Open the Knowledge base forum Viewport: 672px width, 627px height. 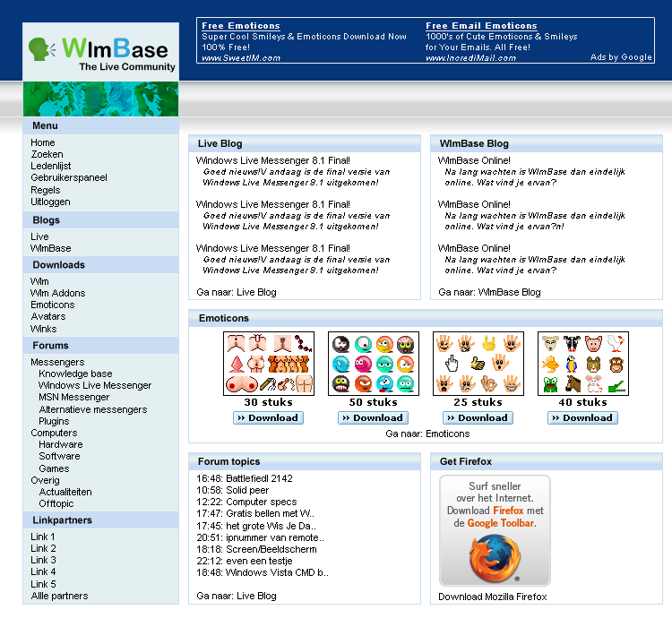pos(75,374)
